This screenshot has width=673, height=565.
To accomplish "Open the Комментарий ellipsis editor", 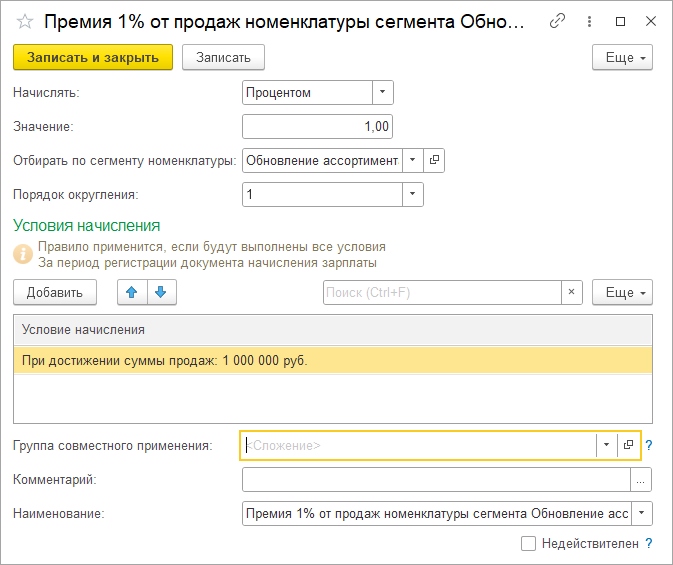I will (641, 480).
